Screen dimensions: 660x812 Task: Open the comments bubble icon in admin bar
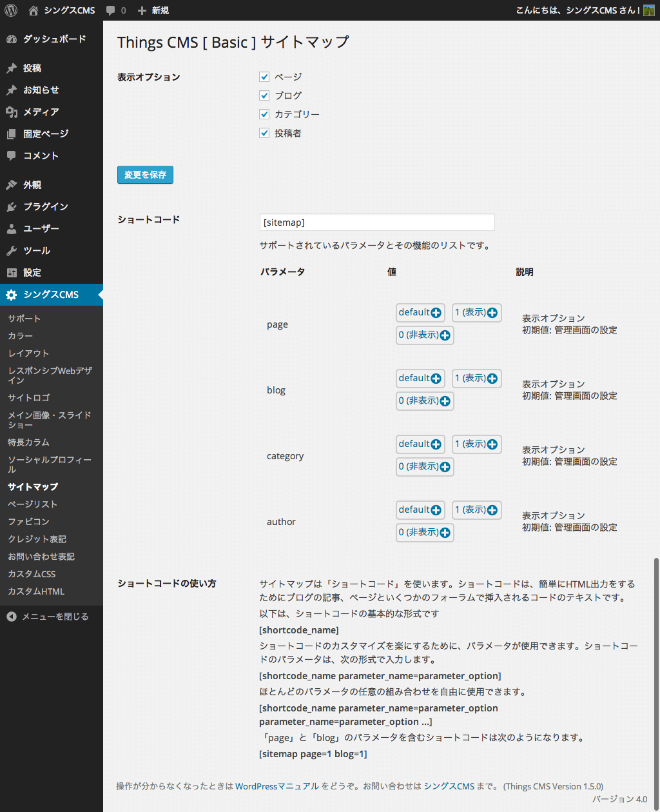[111, 10]
